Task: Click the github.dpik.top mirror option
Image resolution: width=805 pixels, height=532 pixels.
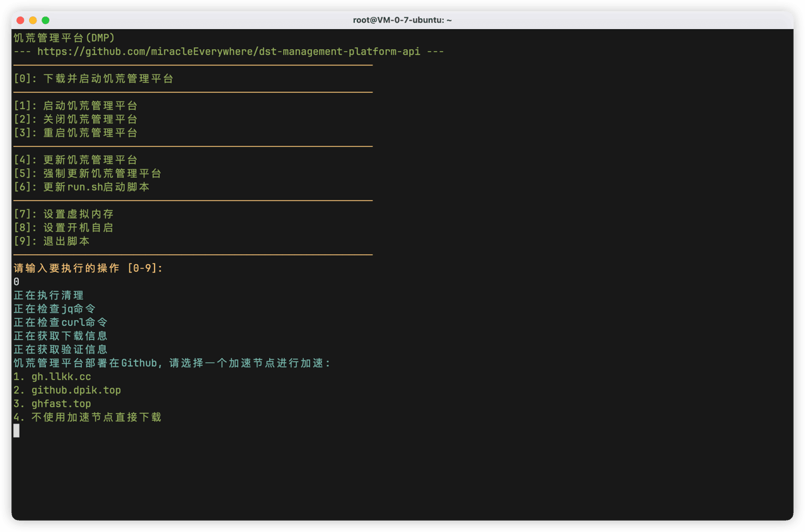Action: coord(67,390)
